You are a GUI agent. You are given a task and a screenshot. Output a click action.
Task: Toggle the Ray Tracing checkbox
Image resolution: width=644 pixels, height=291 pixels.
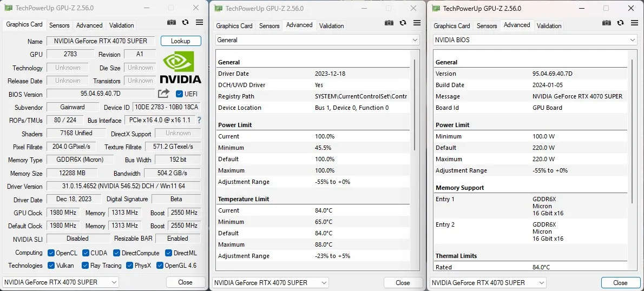[x=86, y=265]
